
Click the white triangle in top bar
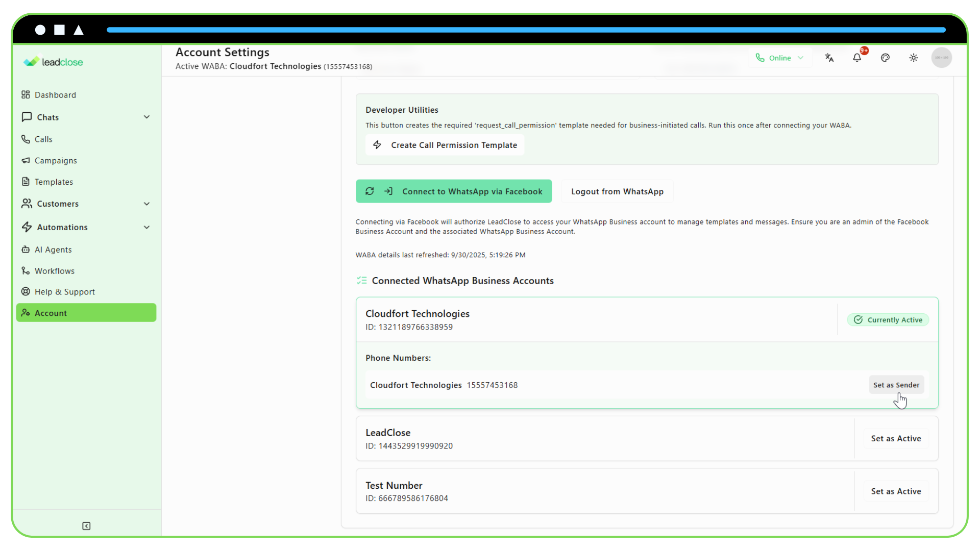pos(79,30)
